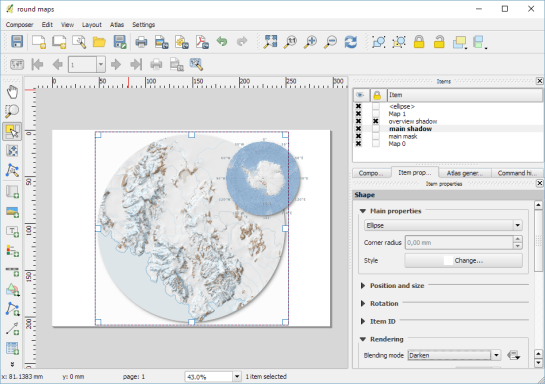Switch to the Atlas generation tab
The image size is (545, 384).
pos(465,173)
